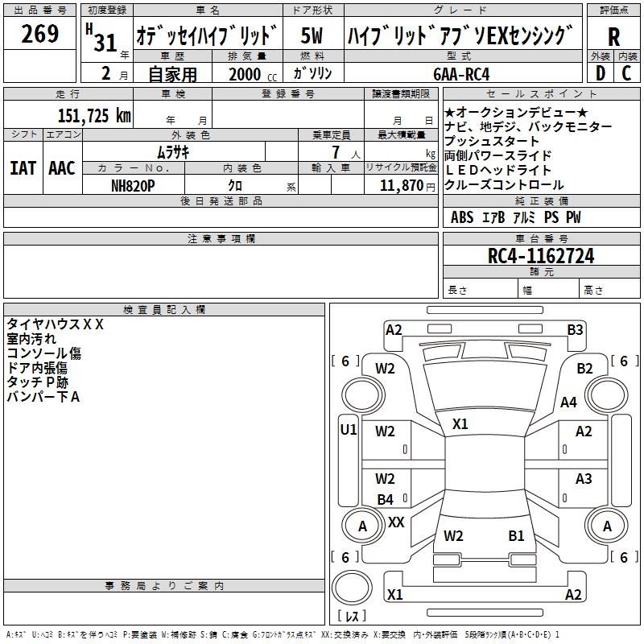Click the A3 marker on the door

(584, 479)
